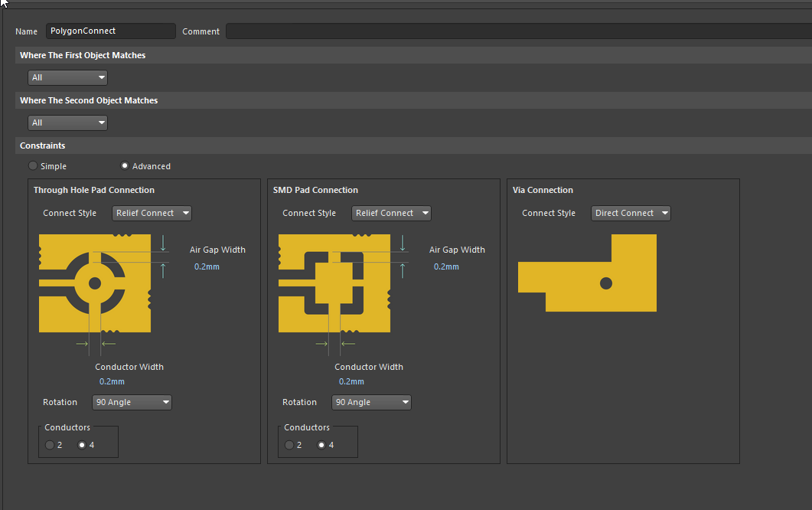
Task: Choose 4 conductors for Through Hole Pad
Action: tap(82, 445)
